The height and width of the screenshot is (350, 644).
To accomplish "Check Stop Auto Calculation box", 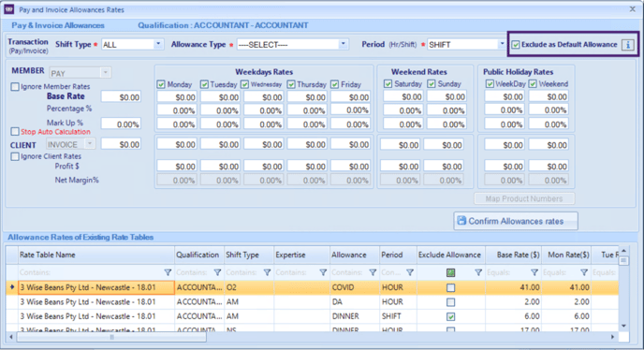I will pos(15,131).
